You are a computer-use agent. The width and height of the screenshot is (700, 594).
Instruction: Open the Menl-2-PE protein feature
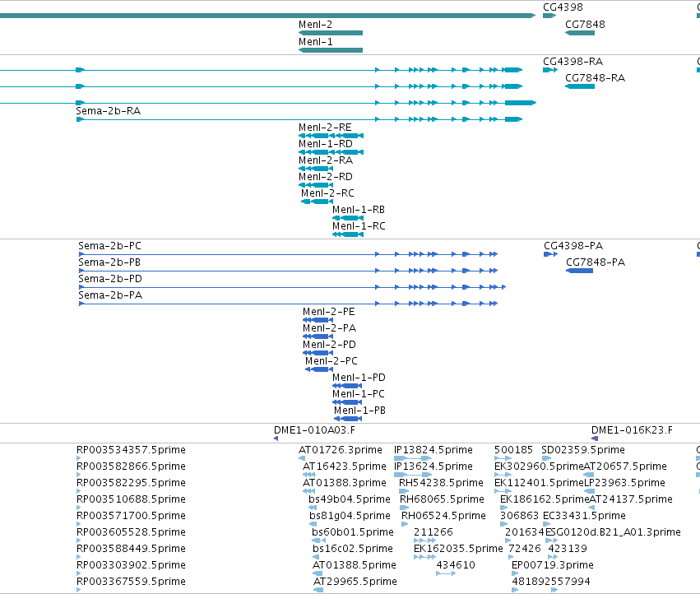[x=318, y=320]
